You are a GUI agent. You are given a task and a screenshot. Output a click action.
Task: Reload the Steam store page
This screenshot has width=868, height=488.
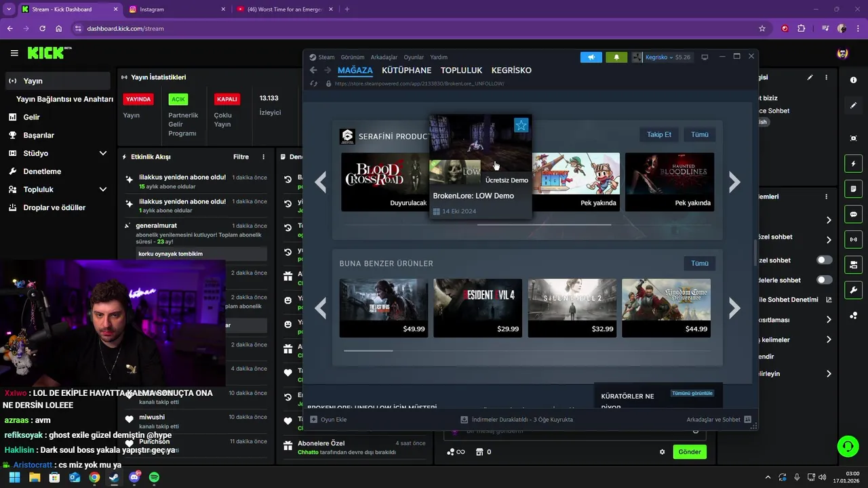(314, 83)
